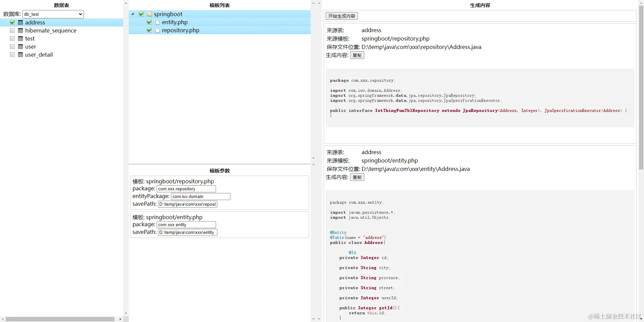
Task: Click the 'private Integer userId;' code line
Action: (368, 298)
